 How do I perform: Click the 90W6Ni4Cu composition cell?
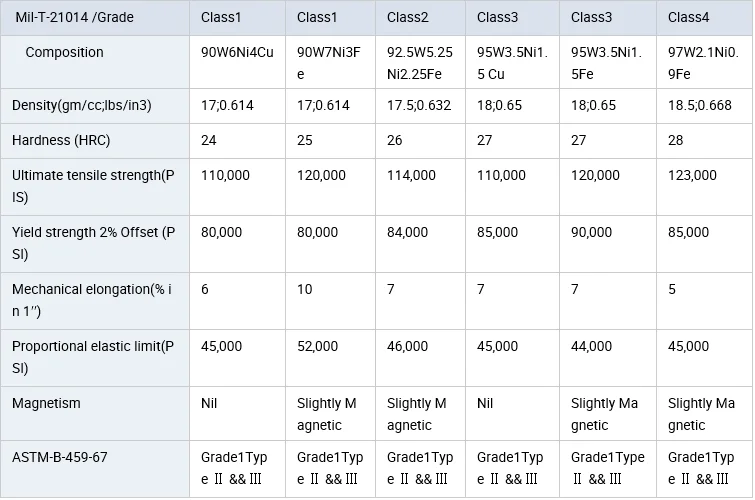click(x=237, y=52)
